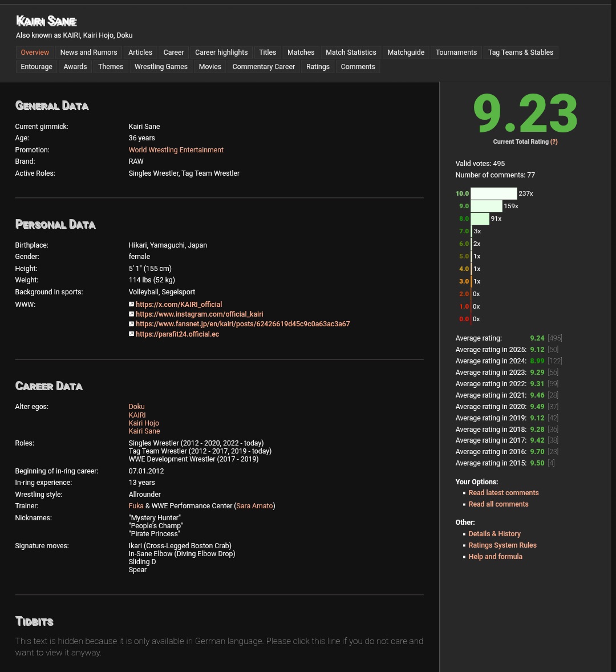Open the Matches tab

pyautogui.click(x=301, y=52)
